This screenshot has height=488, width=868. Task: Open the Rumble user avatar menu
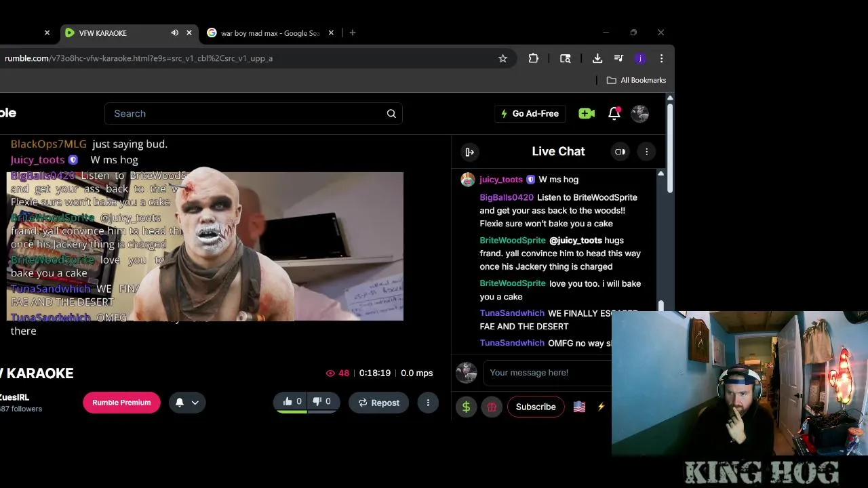point(640,113)
